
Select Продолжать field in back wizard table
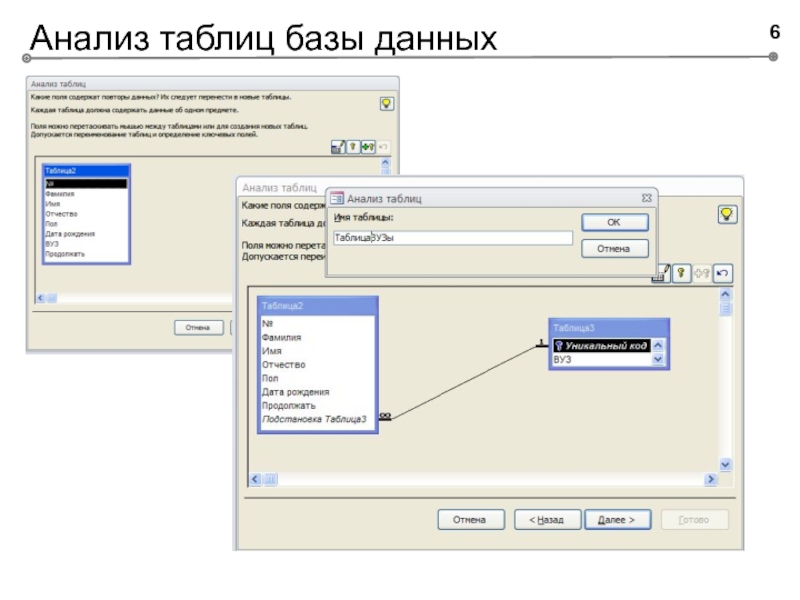coord(86,254)
